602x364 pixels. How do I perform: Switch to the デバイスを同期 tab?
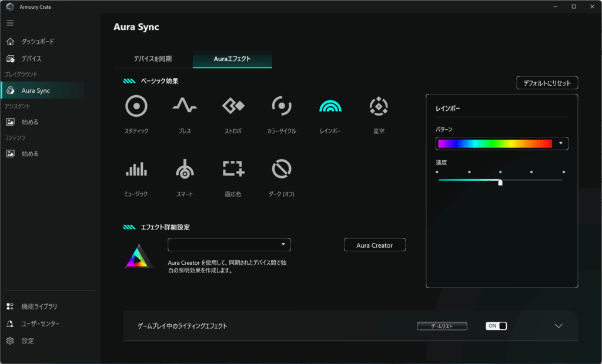click(x=152, y=59)
